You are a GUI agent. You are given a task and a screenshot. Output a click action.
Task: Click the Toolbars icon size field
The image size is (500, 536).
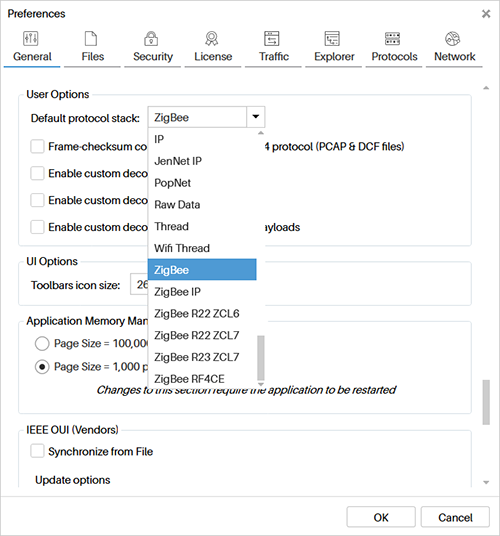[x=139, y=284]
